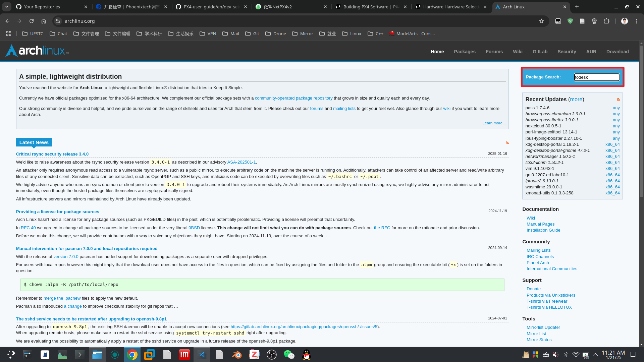
Task: Go to Forums in site navigation
Action: (x=494, y=52)
